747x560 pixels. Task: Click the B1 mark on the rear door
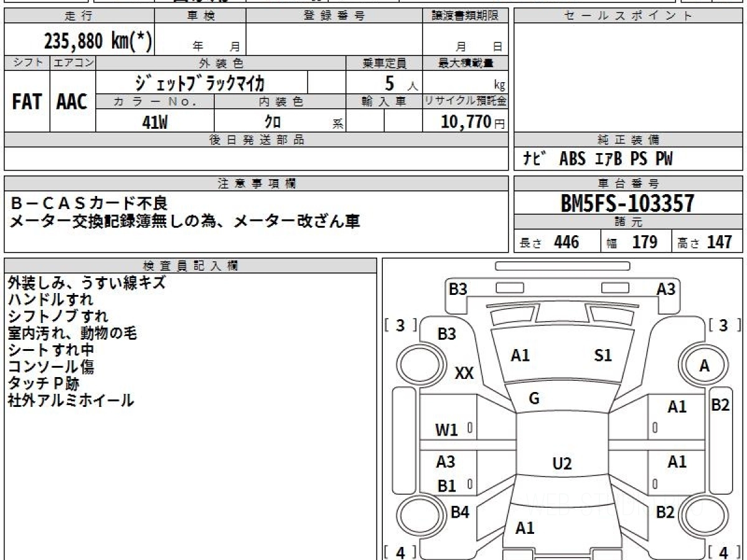coord(446,486)
